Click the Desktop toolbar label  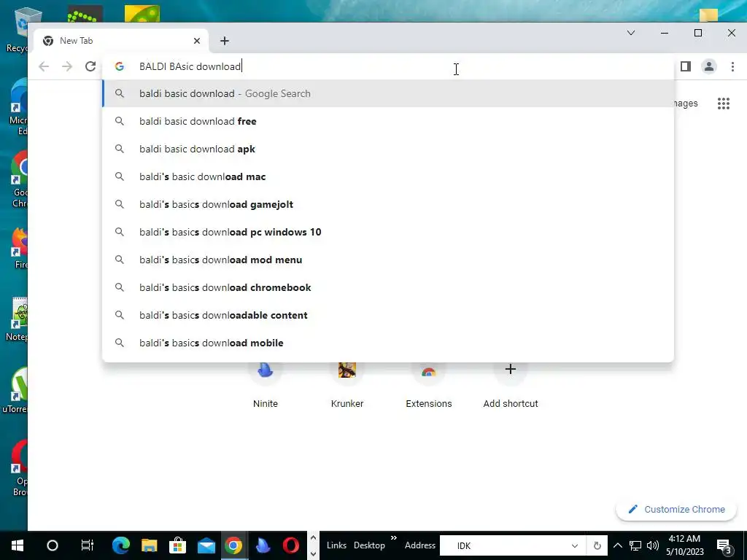point(369,545)
